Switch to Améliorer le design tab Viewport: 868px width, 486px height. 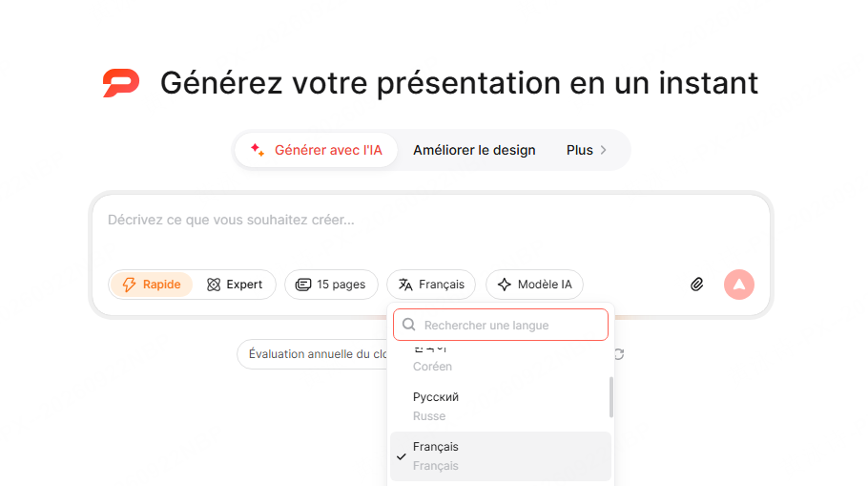tap(474, 150)
